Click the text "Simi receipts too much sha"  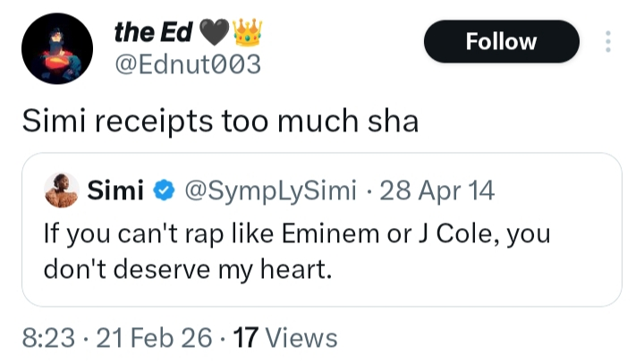point(220,121)
